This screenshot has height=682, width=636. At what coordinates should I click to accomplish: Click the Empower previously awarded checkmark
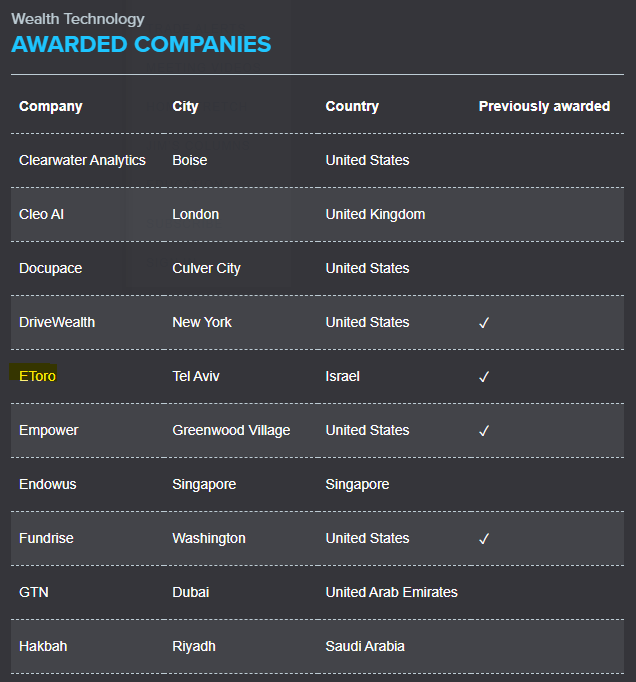pyautogui.click(x=484, y=431)
